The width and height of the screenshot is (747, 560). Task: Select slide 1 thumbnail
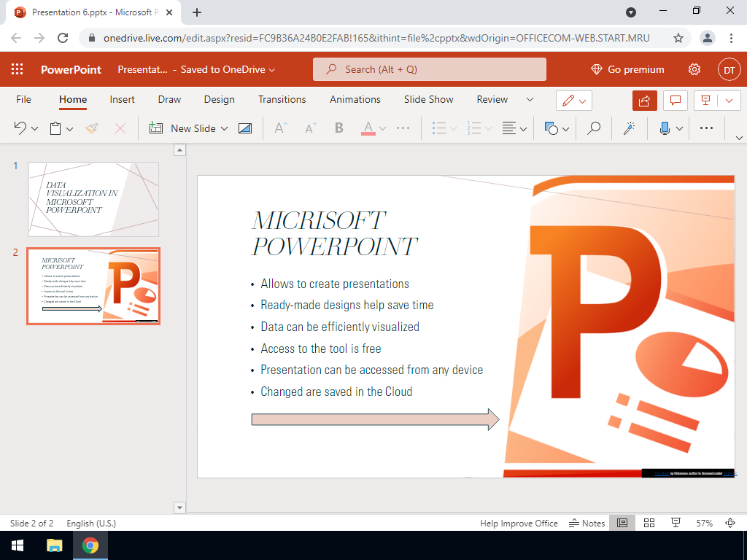point(93,199)
